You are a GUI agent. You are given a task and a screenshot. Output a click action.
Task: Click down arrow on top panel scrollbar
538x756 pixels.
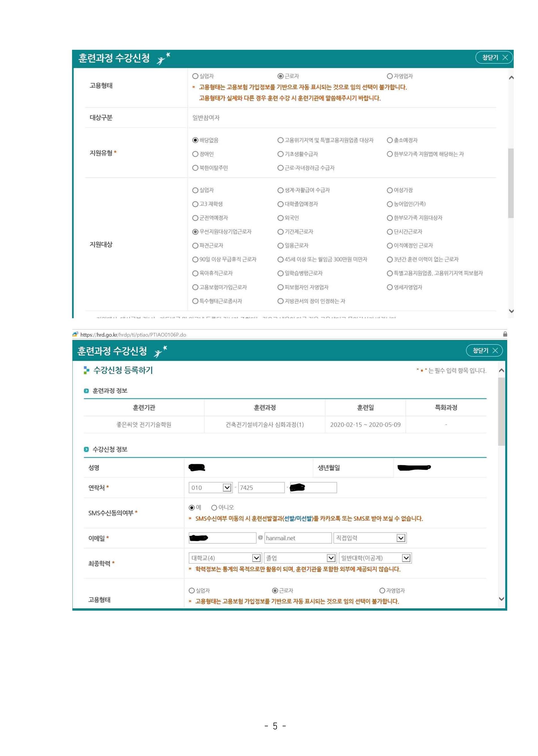(511, 311)
